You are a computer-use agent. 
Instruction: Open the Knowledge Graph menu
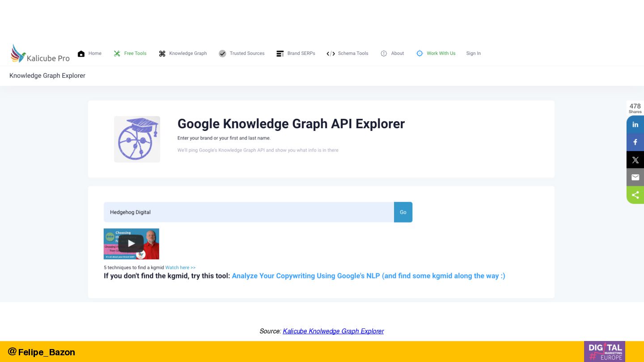click(188, 53)
